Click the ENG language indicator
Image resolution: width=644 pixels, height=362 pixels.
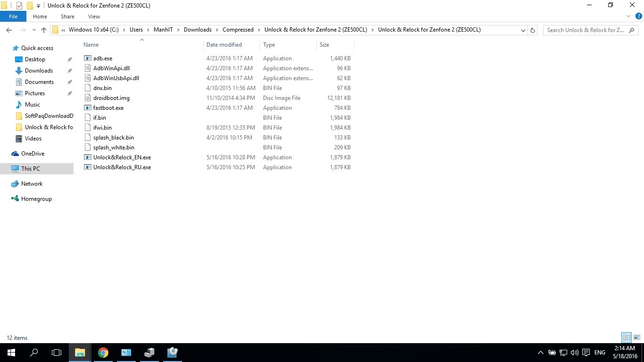click(600, 353)
